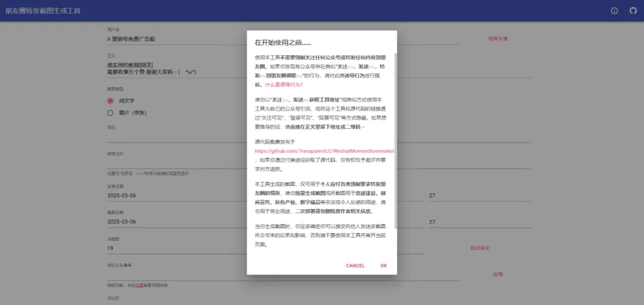The height and width of the screenshot is (305, 644).
Task: Select the 纯文字 radio option
Action: click(110, 101)
